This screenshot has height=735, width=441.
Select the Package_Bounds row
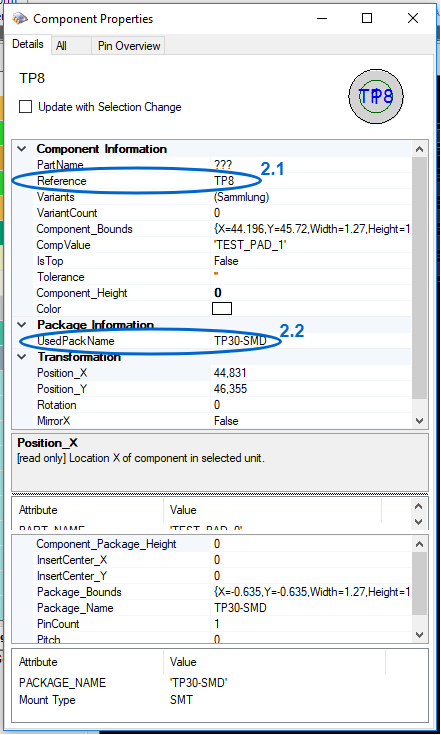(x=224, y=592)
